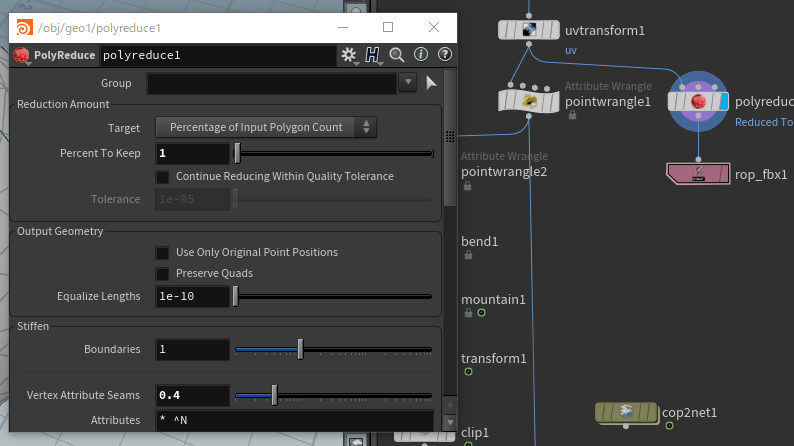Click the uv badge under uvtransform1
The image size is (794, 446).
point(571,50)
